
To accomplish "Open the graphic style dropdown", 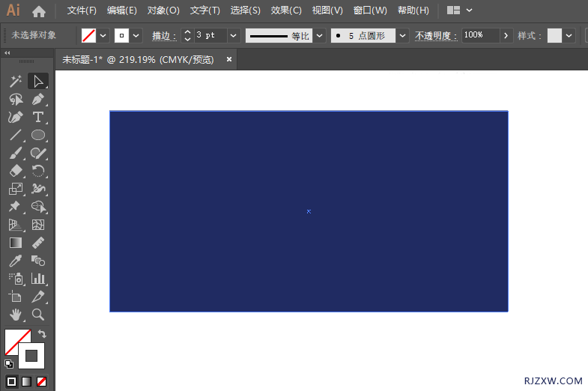I will [569, 36].
